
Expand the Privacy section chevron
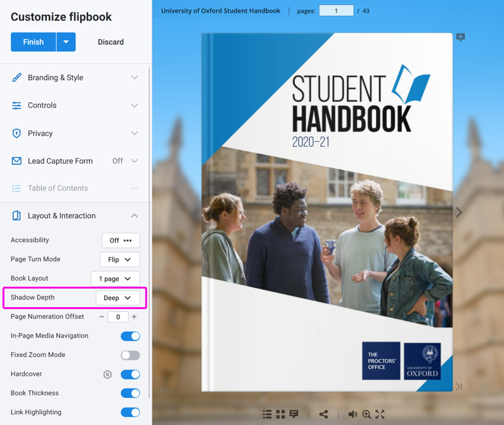click(x=135, y=133)
